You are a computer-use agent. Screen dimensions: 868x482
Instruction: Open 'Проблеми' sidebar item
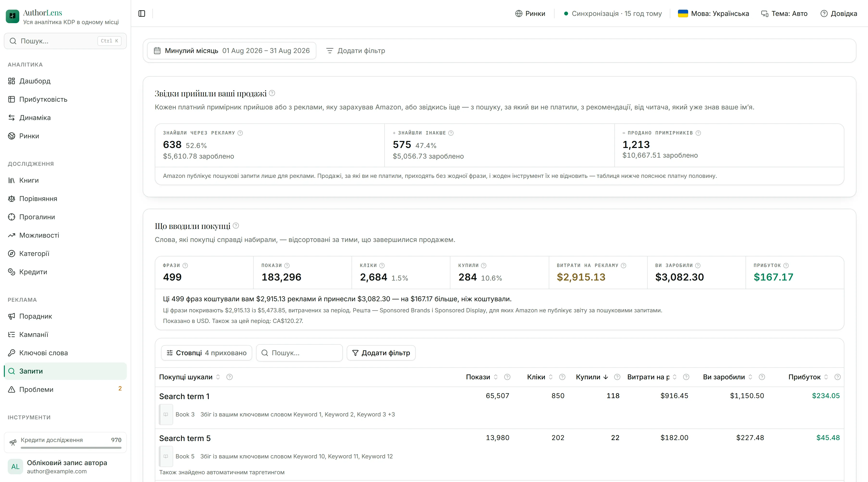pyautogui.click(x=65, y=389)
